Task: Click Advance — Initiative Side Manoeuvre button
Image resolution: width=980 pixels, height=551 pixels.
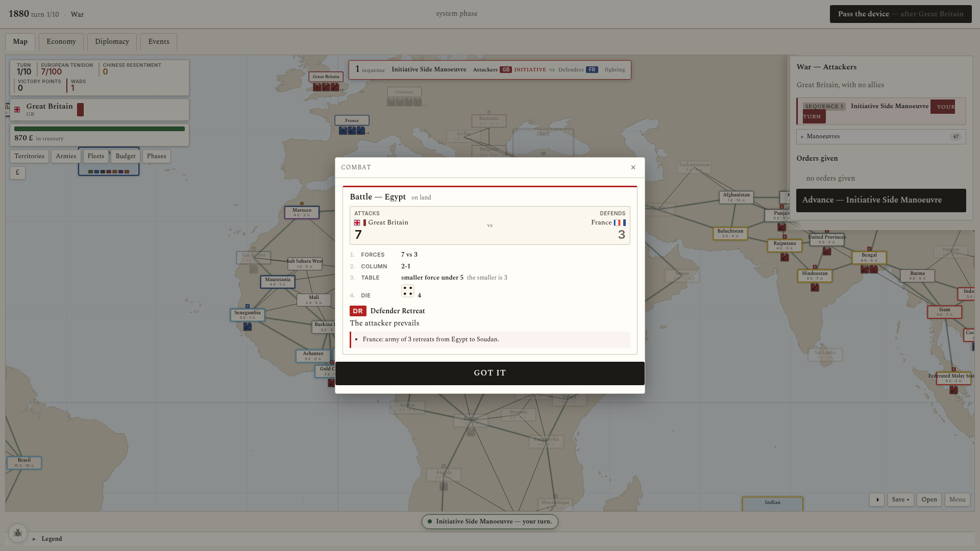Action: [x=881, y=200]
